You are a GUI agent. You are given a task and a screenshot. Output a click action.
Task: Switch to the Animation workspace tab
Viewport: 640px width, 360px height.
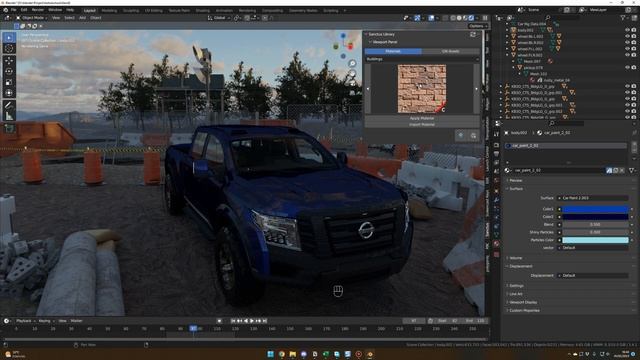tap(224, 11)
